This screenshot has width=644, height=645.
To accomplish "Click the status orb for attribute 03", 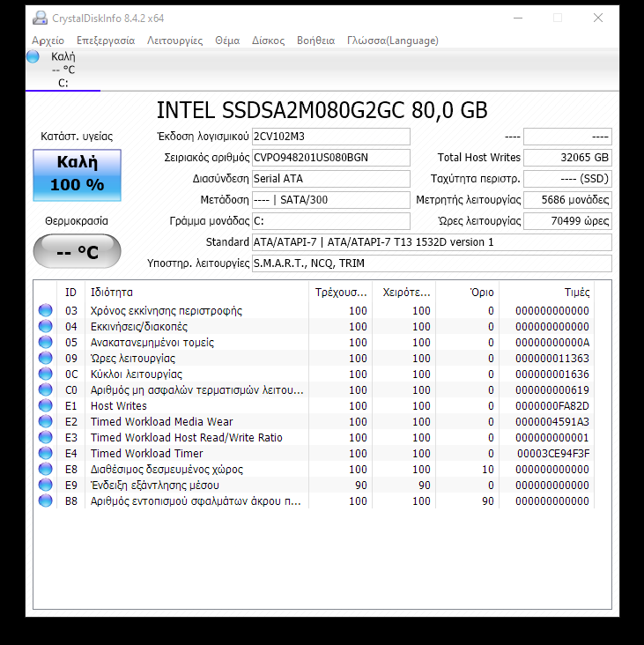I will (x=46, y=310).
